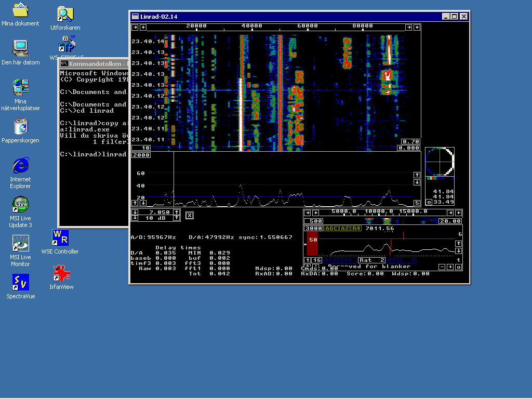Image resolution: width=532 pixels, height=399 pixels.
Task: Edit the waterfall 0.000 zero box
Action: click(409, 148)
